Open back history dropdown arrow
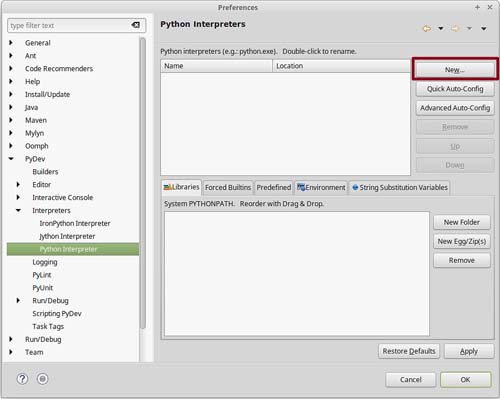Image resolution: width=500 pixels, height=399 pixels. click(x=441, y=29)
